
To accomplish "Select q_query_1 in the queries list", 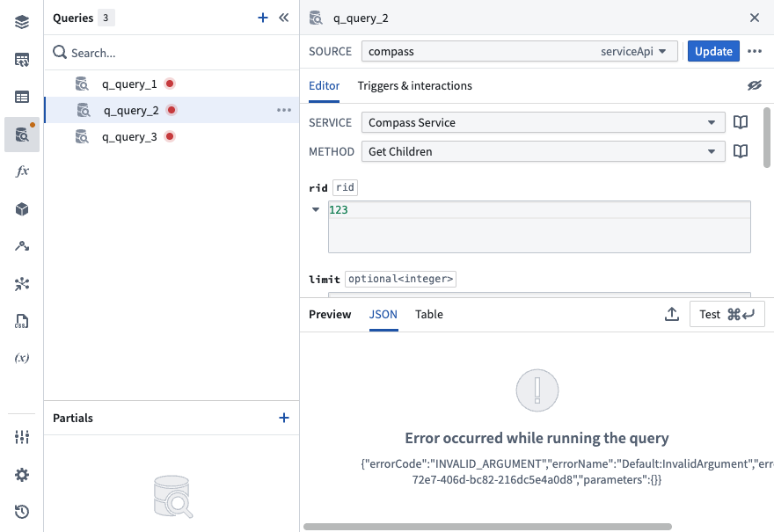I will click(x=172, y=84).
